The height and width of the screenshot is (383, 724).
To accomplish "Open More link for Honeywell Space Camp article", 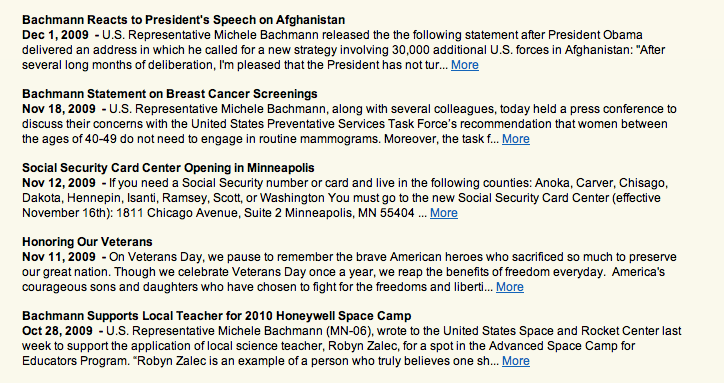I will pyautogui.click(x=516, y=361).
